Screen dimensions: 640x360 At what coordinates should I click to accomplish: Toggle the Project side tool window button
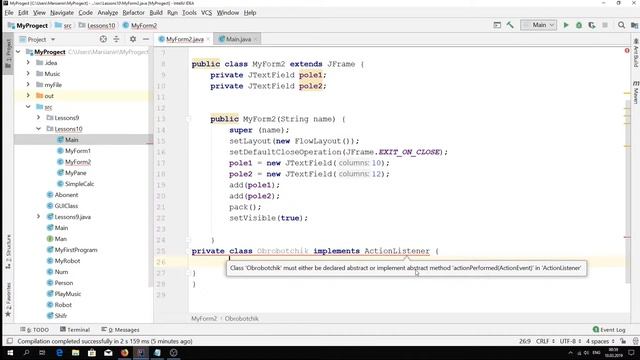[8, 54]
